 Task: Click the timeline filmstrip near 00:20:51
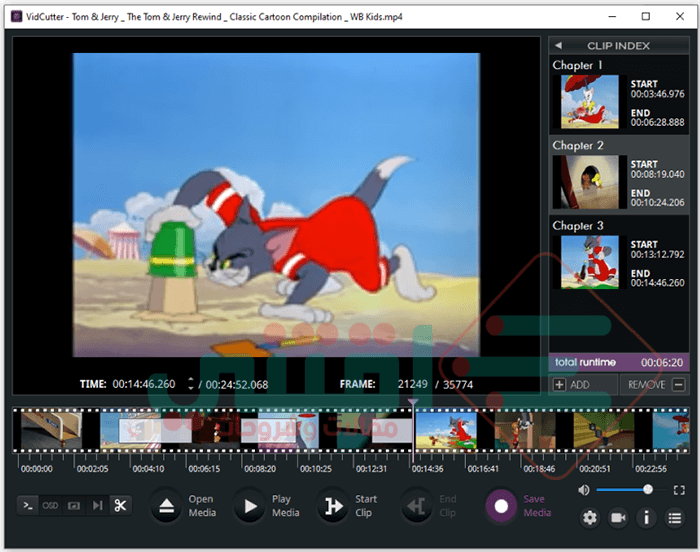coord(603,431)
